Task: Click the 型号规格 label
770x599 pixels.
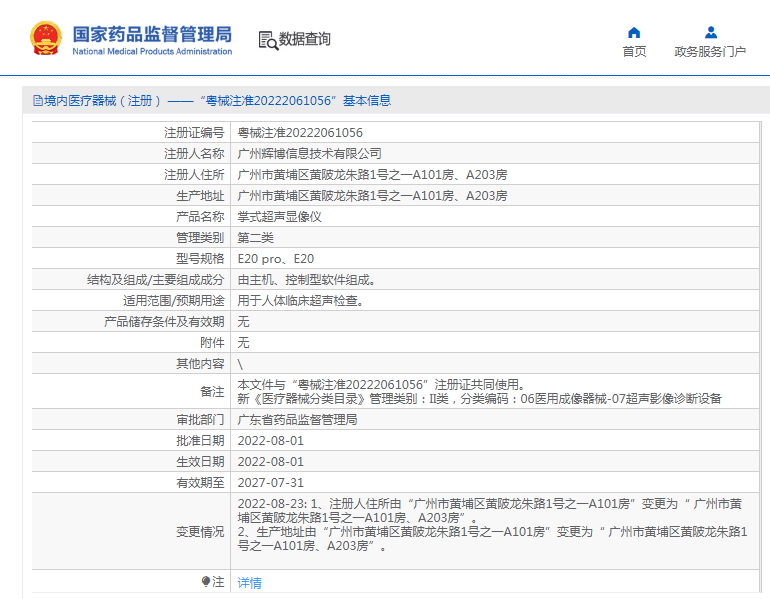Action: pos(200,259)
